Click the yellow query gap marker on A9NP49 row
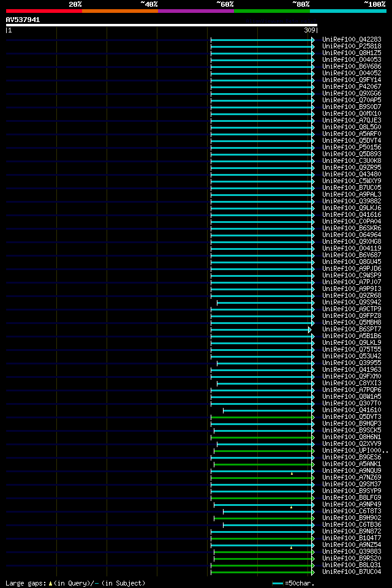The width and height of the screenshot is (392, 588). coord(292,507)
